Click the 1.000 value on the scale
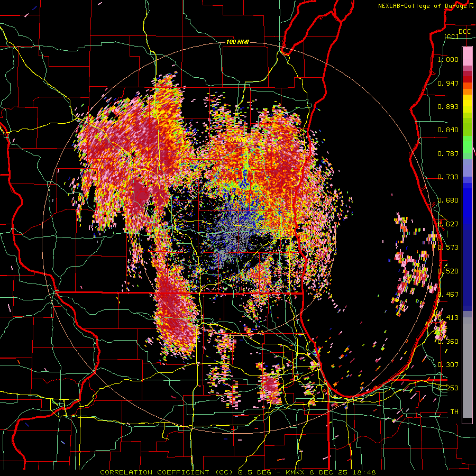Screen dimensions: 476x476 tap(448, 59)
